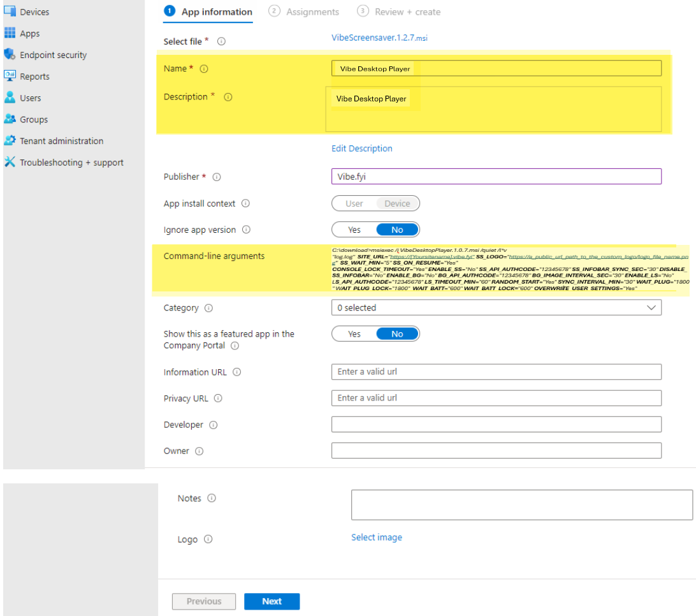
Task: Open the Category dropdown
Action: click(x=497, y=308)
